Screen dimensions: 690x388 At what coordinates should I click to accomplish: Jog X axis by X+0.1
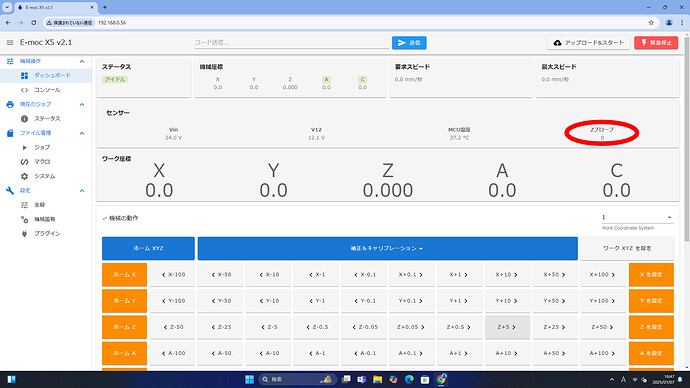tap(411, 275)
